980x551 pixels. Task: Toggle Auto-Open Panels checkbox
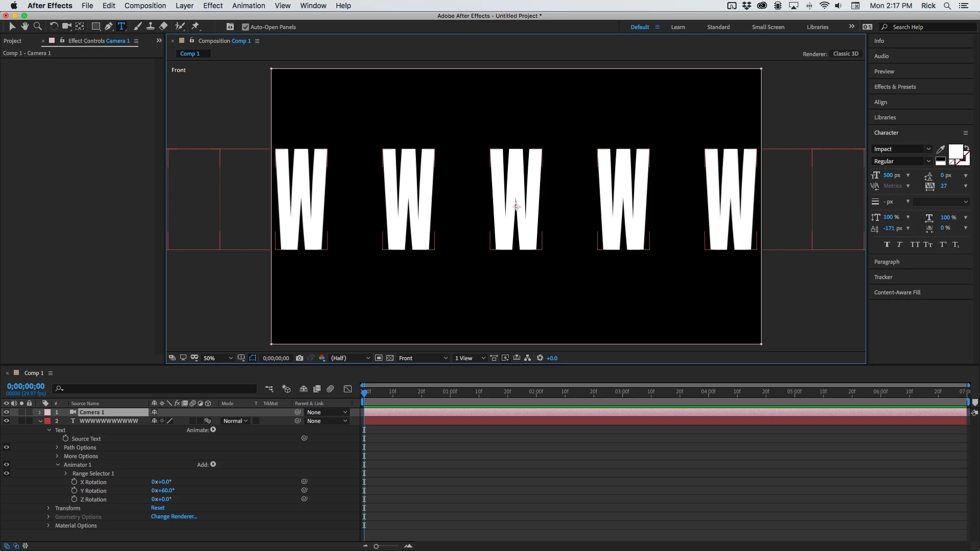tap(246, 27)
